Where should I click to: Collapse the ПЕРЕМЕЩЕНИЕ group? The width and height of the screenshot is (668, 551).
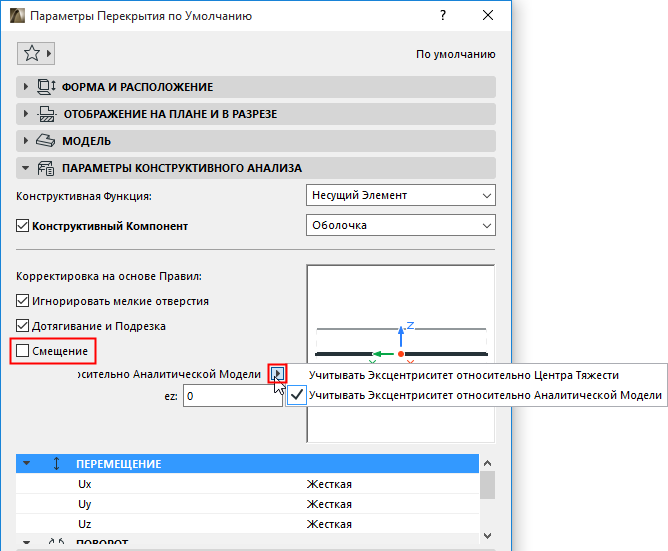pos(26,463)
